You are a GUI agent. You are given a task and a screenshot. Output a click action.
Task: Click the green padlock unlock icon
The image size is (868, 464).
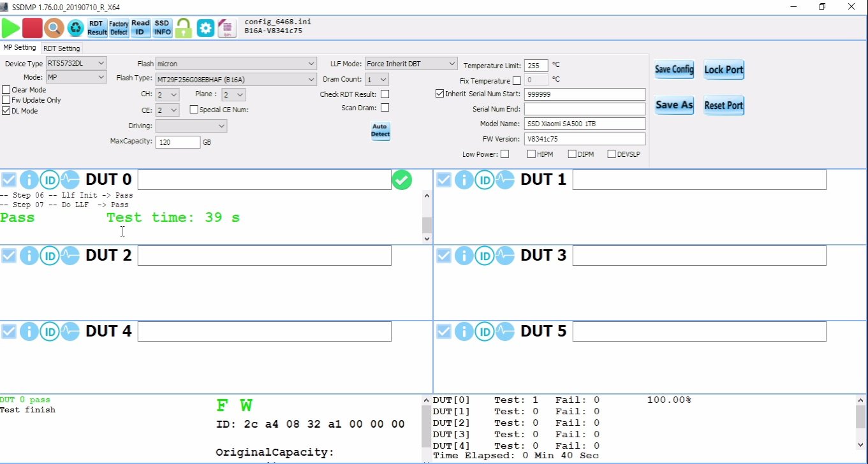184,28
